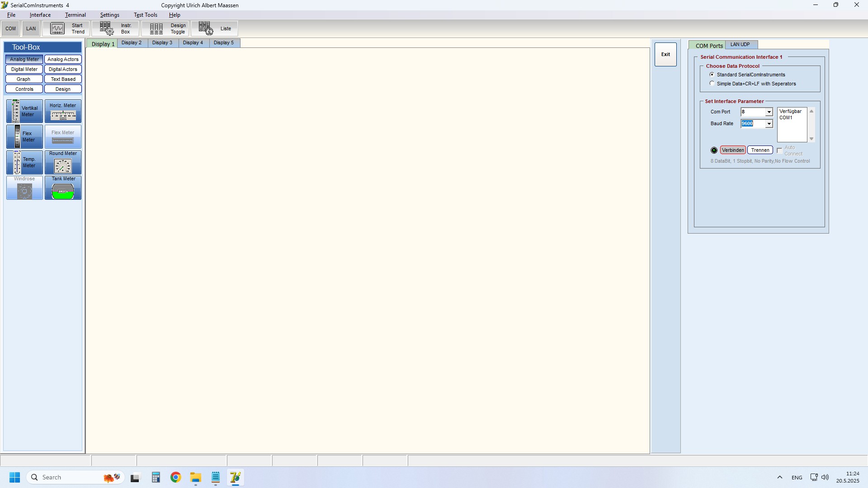Click the Verbinden button
The image size is (868, 488).
pos(732,150)
